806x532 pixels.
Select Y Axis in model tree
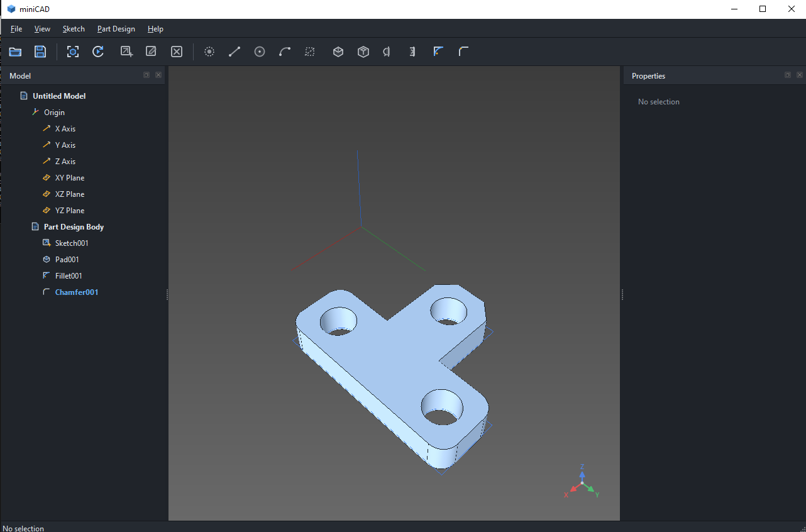click(x=65, y=145)
